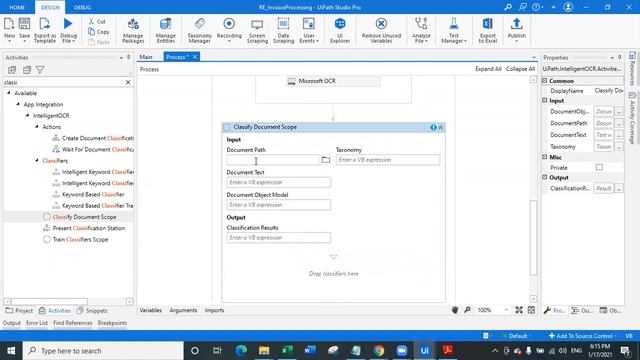This screenshot has width=640, height=360.
Task: Clear the classi search text
Action: tap(128, 82)
